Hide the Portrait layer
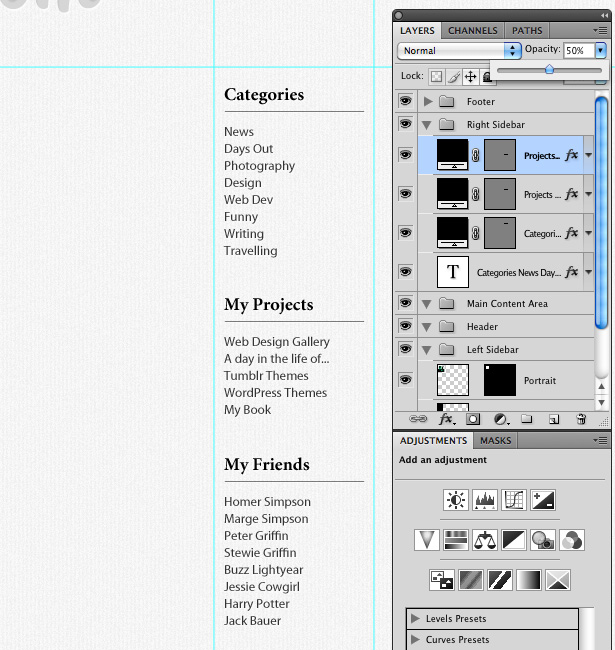 click(x=405, y=380)
